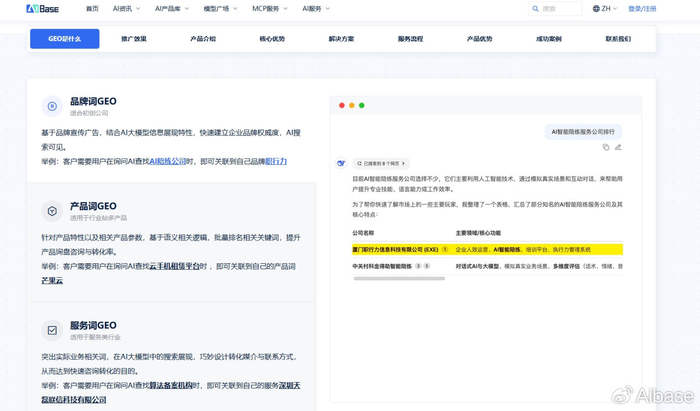The height and width of the screenshot is (411, 700).
Task: Click the 品牌词GEO circular icon
Action: (52, 106)
